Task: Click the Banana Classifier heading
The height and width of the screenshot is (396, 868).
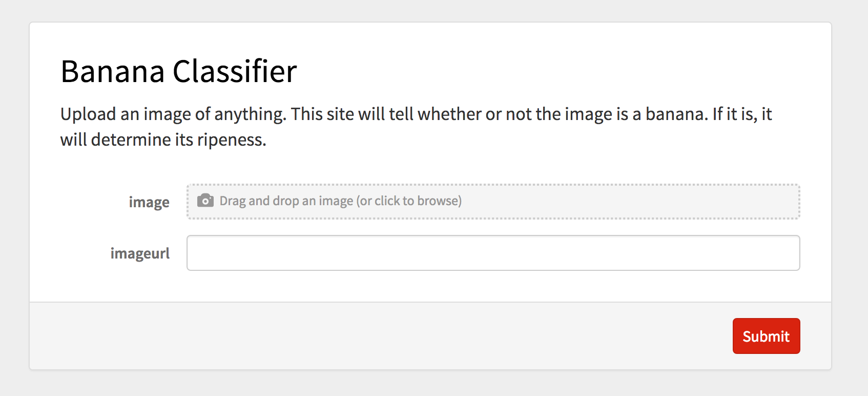Action: [x=179, y=71]
